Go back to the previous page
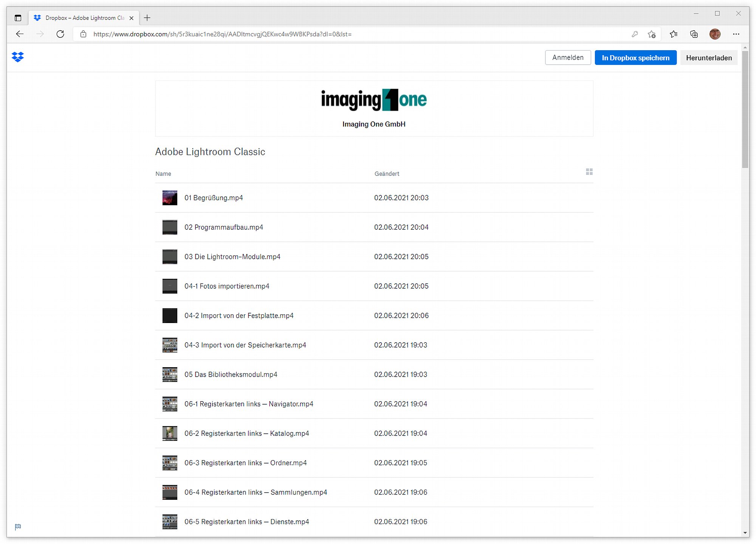 point(20,34)
